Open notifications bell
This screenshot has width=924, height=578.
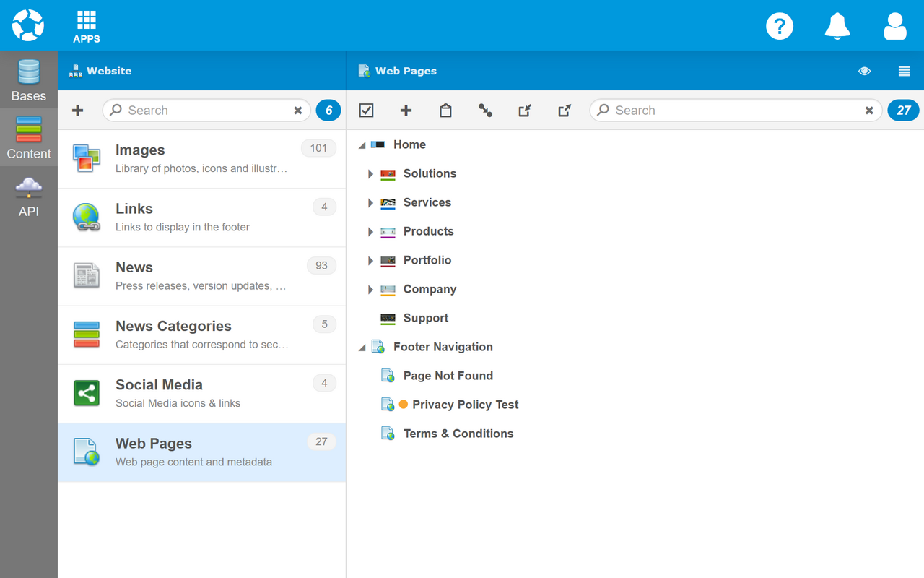point(837,26)
